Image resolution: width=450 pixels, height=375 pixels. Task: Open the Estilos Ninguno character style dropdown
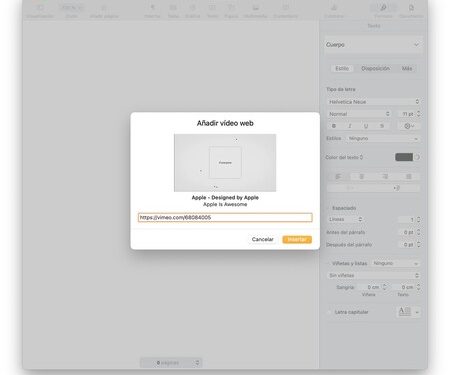point(383,138)
